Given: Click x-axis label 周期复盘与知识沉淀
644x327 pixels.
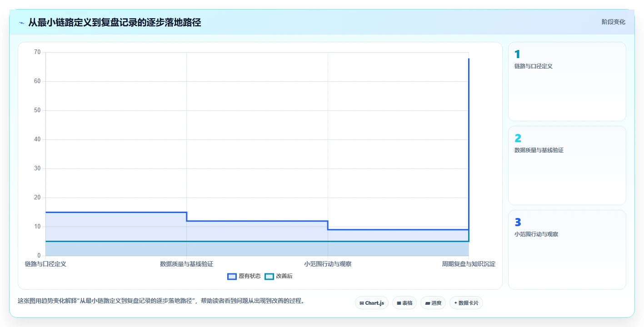Looking at the screenshot, I should tap(469, 264).
